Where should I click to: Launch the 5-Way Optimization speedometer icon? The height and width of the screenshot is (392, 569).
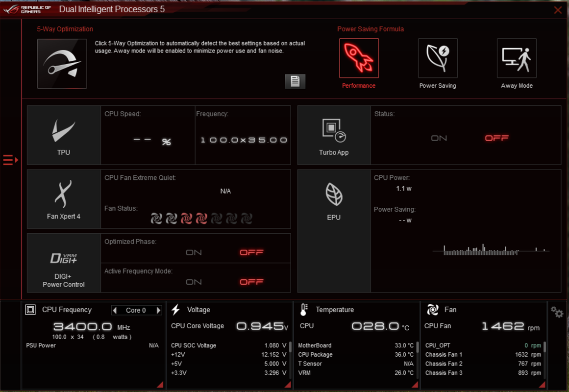(x=62, y=64)
